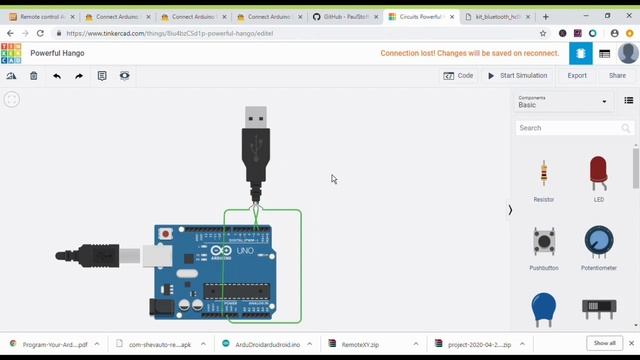Undo the last action
The height and width of the screenshot is (360, 640).
(x=57, y=76)
